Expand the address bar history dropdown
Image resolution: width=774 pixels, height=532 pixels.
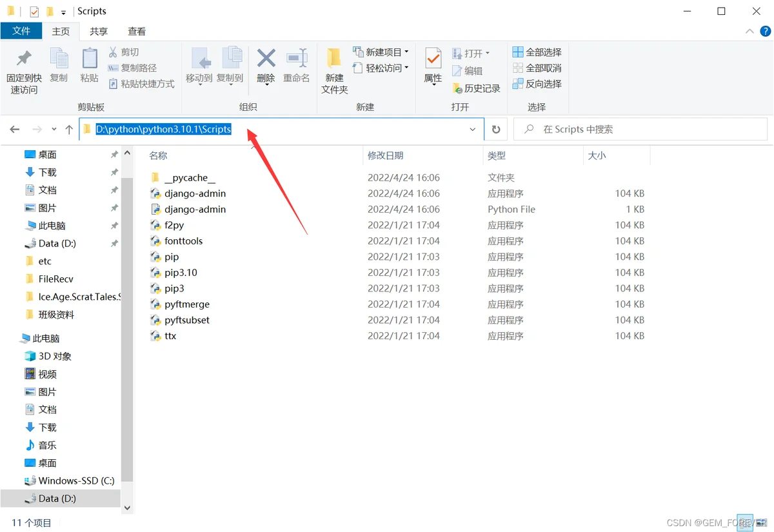tap(473, 130)
